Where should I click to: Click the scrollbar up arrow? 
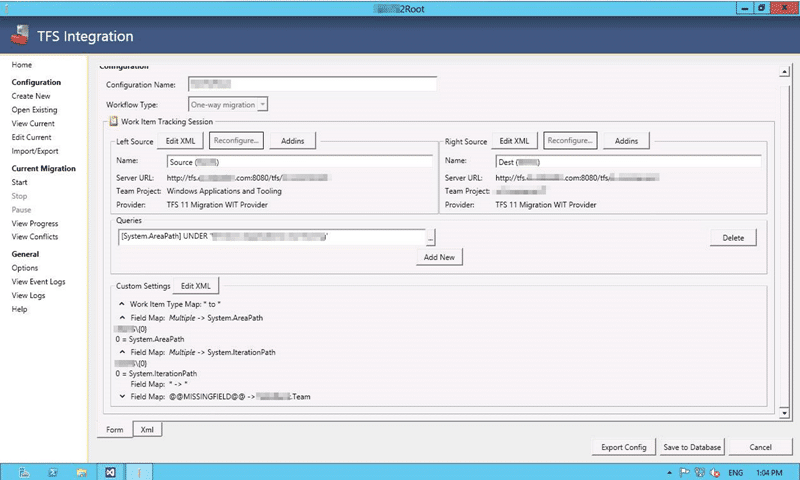coord(785,72)
